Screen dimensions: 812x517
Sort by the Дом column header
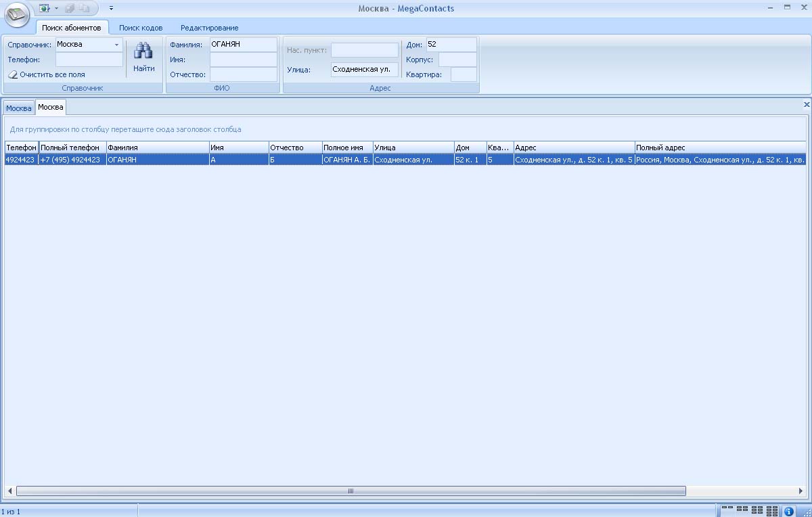[470, 148]
